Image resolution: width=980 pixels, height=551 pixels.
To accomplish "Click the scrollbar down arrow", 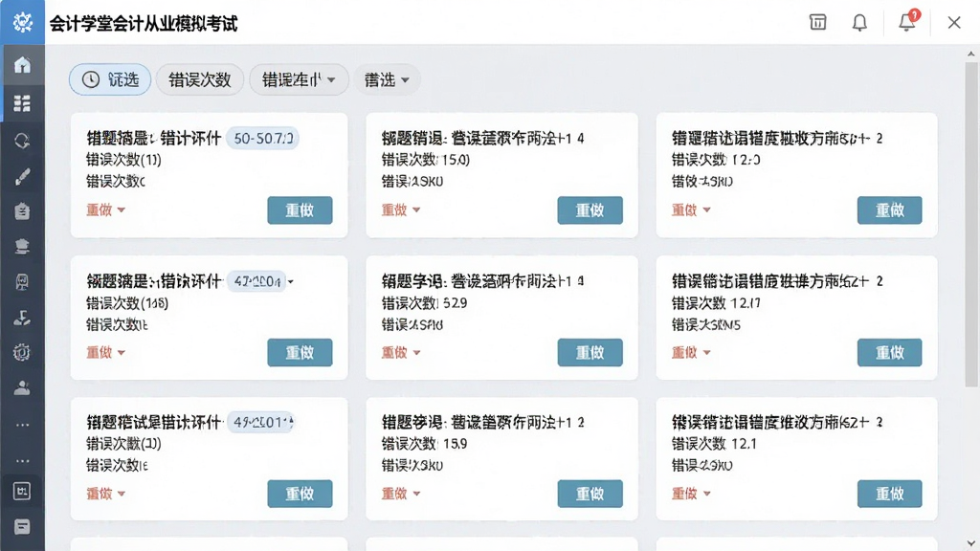I will point(970,543).
